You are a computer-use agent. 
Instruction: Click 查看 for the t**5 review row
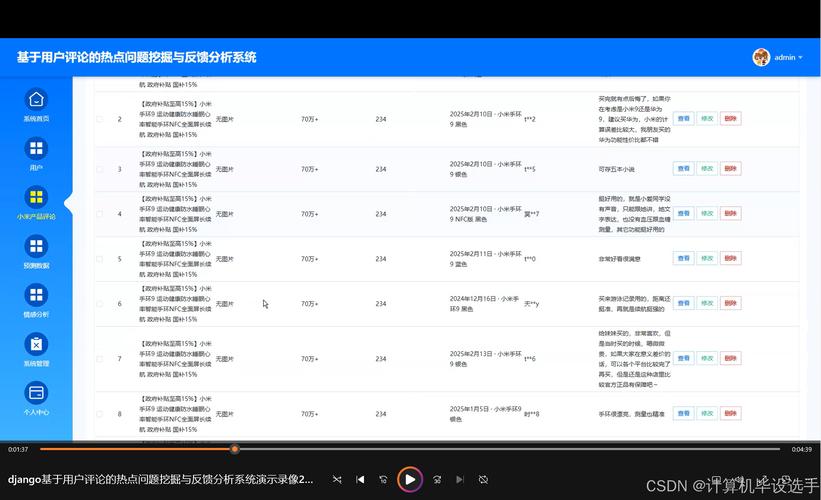pos(683,169)
